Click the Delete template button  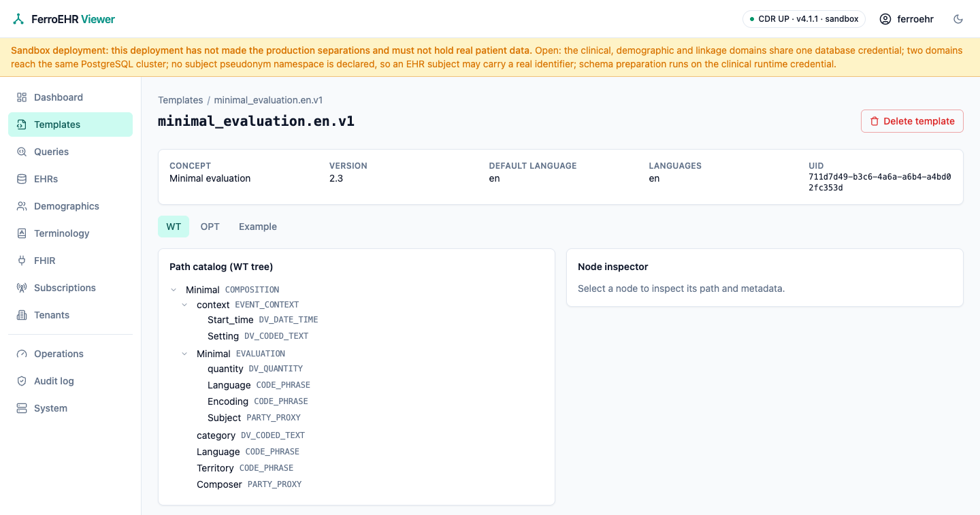point(912,121)
